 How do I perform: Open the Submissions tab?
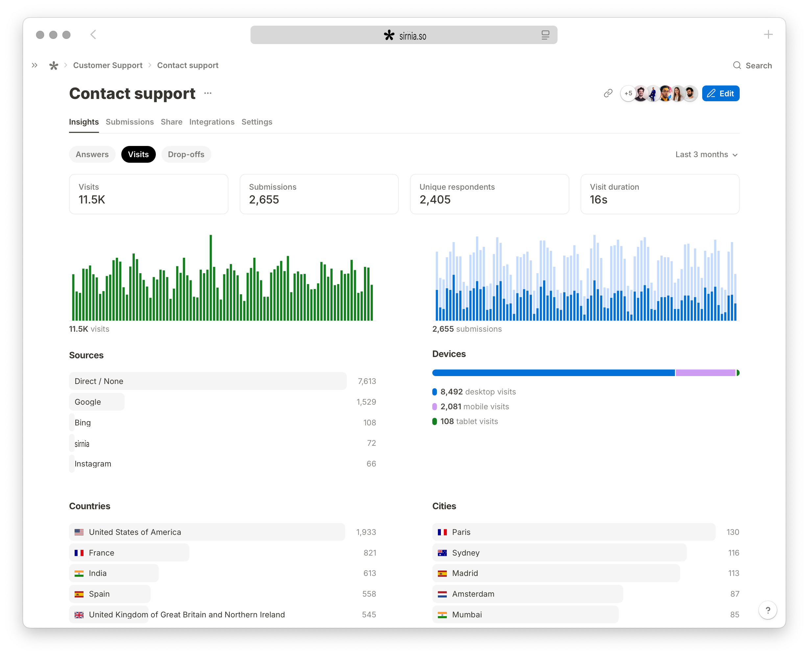pos(130,122)
